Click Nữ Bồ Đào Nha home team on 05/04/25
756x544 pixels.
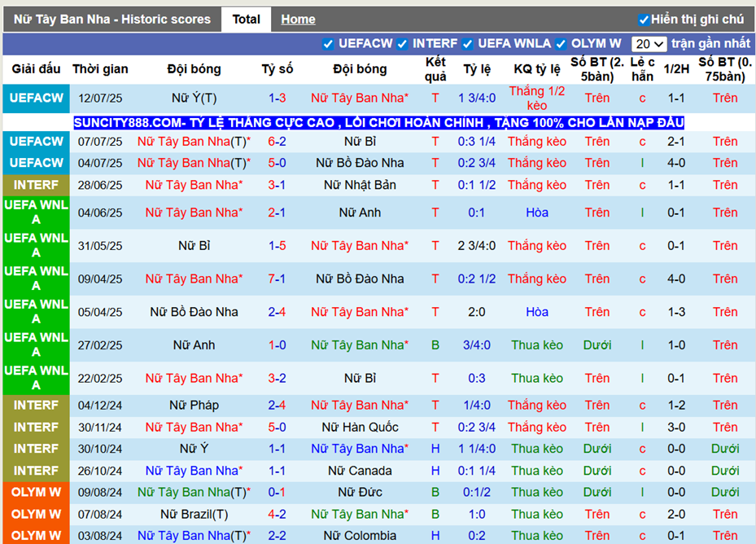194,312
